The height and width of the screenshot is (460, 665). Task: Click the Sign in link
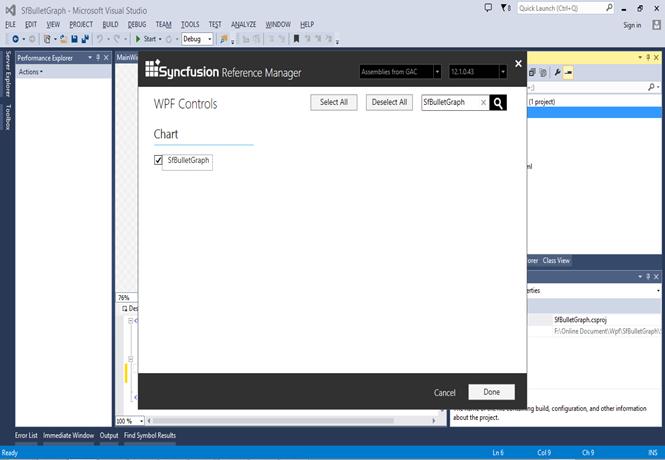(632, 25)
